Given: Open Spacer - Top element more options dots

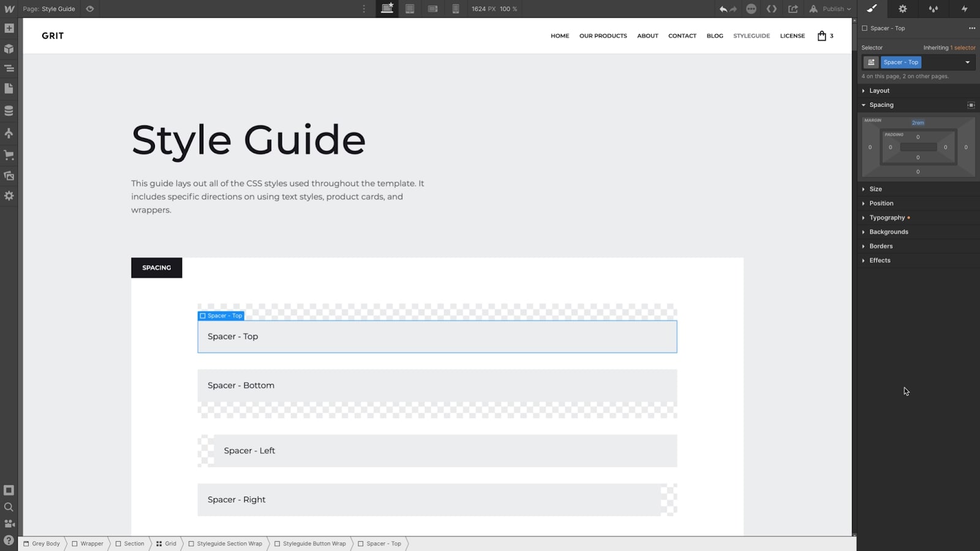Looking at the screenshot, I should [x=971, y=28].
